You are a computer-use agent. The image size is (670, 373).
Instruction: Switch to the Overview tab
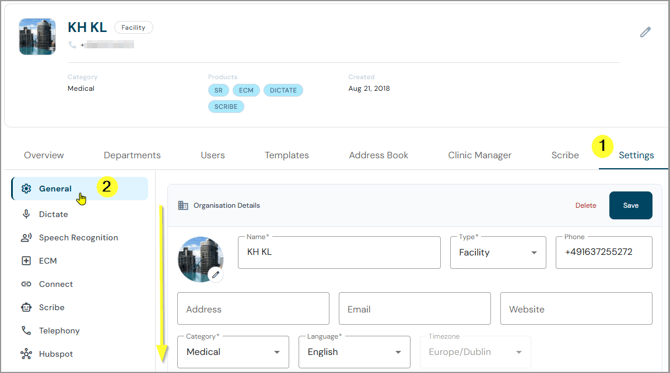coord(44,155)
